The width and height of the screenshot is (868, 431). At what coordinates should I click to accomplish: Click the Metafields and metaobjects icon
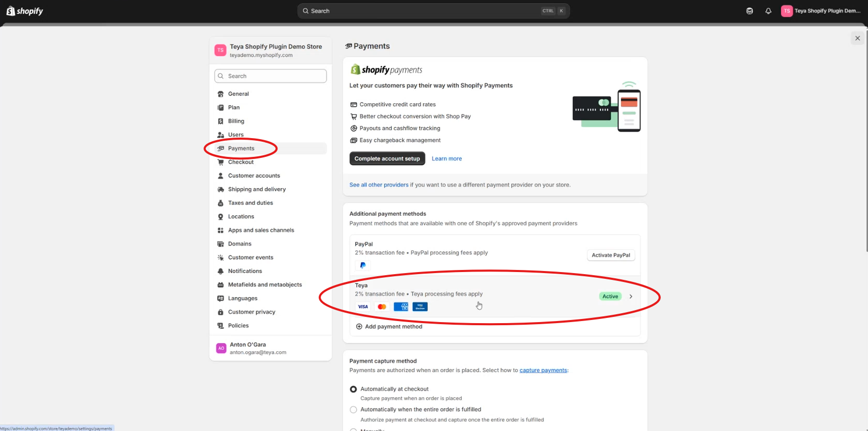click(x=221, y=285)
